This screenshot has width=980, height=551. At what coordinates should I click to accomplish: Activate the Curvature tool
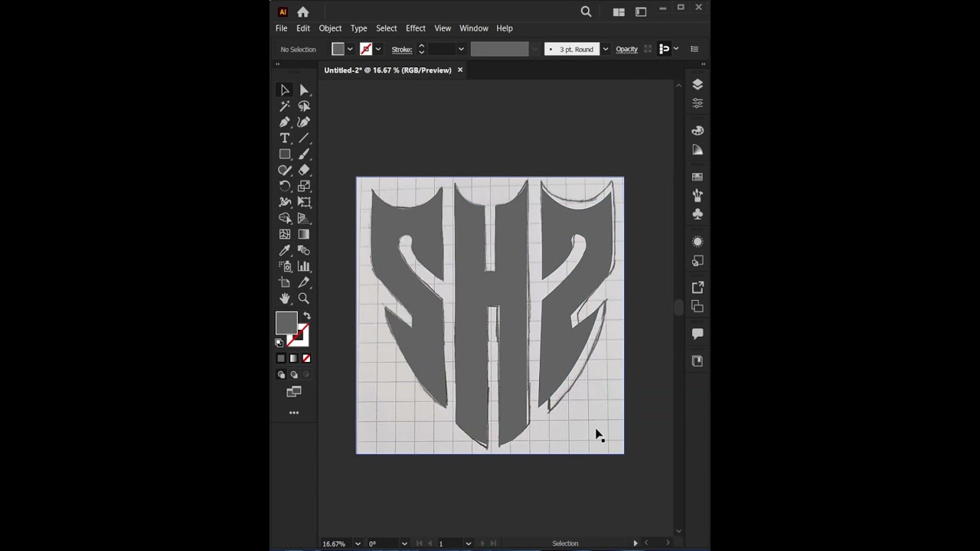pyautogui.click(x=304, y=122)
